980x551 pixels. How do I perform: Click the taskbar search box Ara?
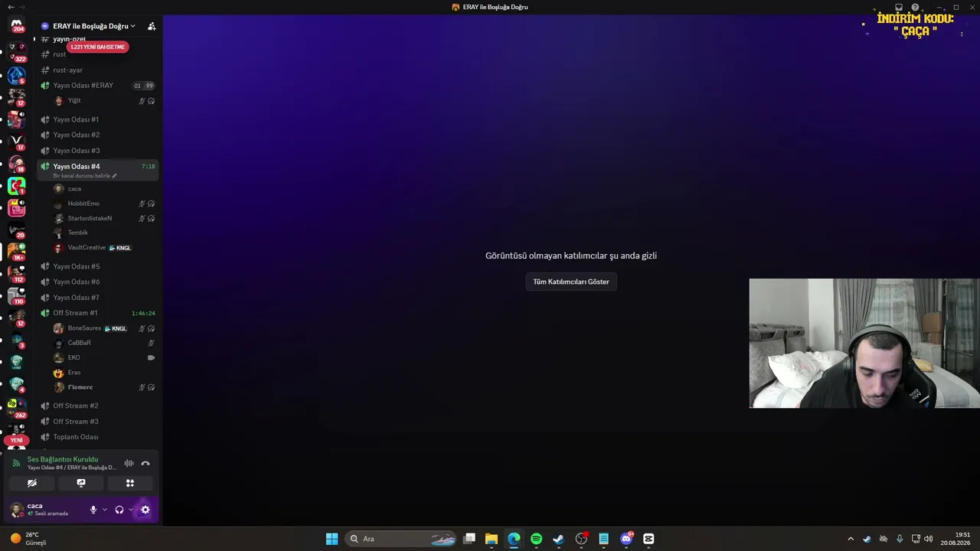click(401, 539)
